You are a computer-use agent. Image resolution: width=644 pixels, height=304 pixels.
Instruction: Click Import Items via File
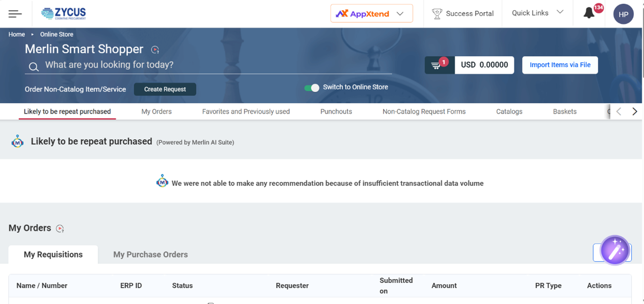[x=560, y=65]
